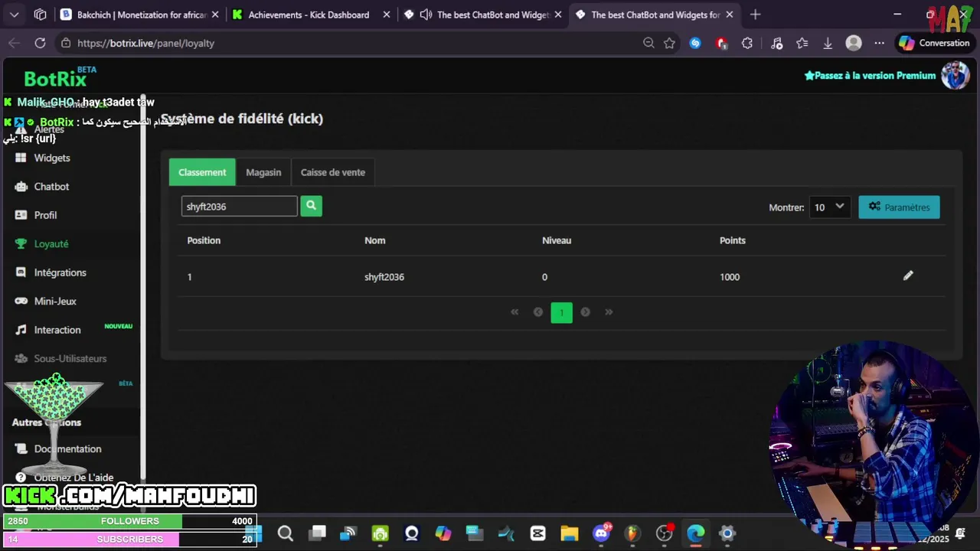980x551 pixels.
Task: Open Copilot Conversation button
Action: 935,44
